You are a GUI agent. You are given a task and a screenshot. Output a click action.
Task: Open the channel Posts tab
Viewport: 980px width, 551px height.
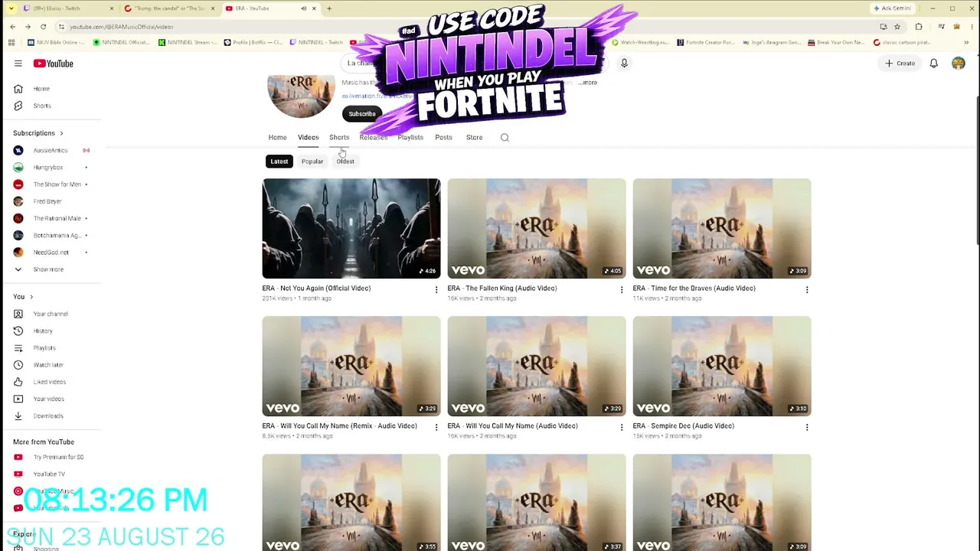point(443,138)
